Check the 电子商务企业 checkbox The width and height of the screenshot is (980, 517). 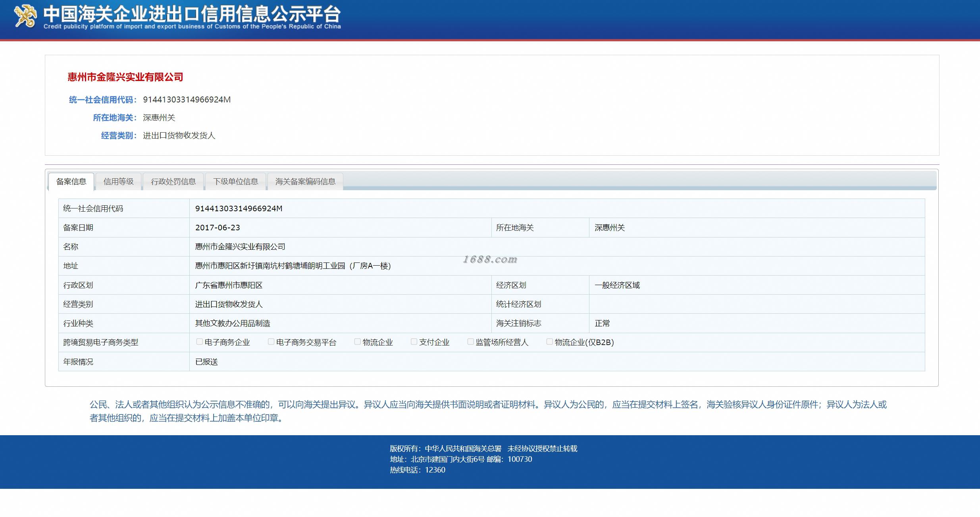click(199, 341)
